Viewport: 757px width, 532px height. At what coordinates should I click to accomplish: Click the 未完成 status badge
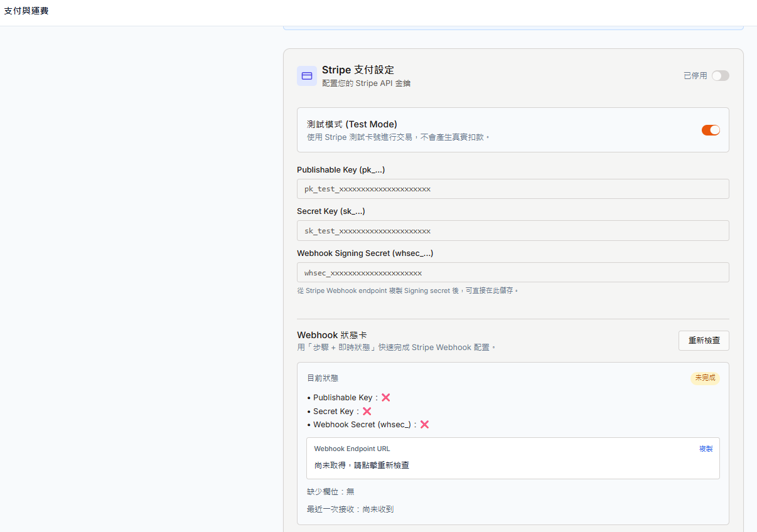(705, 378)
